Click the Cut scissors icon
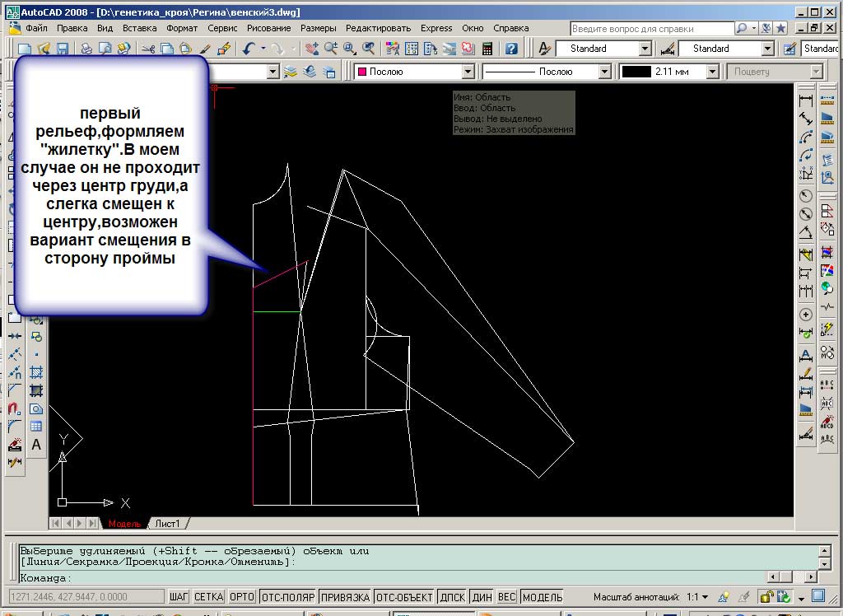 click(x=147, y=49)
